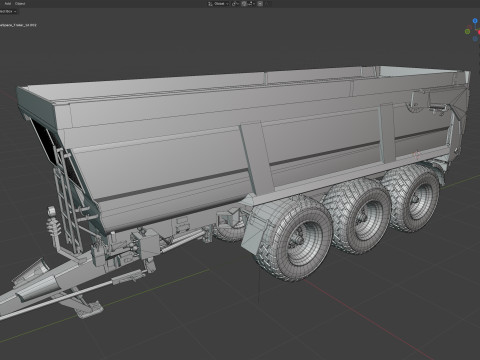This screenshot has height=360, width=480.
Task: Open the Add menu in the viewport header
Action: pos(7,4)
